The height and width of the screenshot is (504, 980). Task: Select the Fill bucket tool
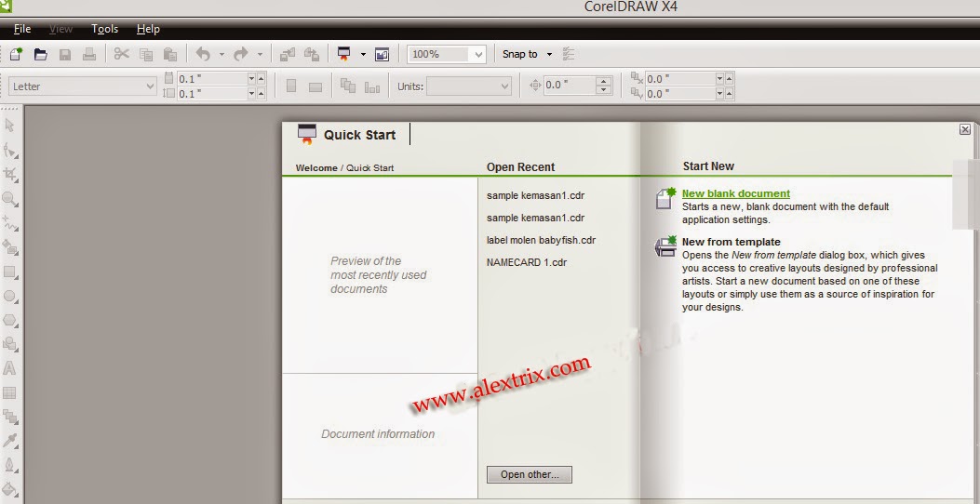[x=10, y=489]
